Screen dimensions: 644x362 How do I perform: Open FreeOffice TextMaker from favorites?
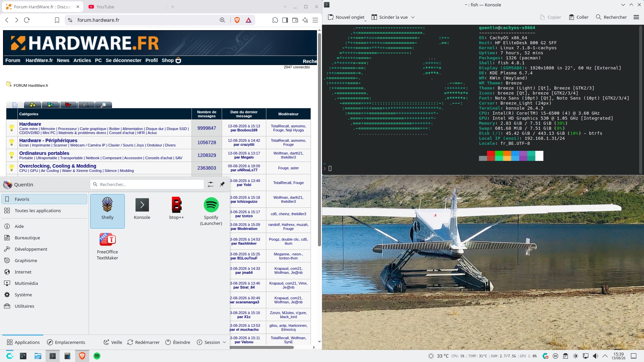click(x=107, y=246)
